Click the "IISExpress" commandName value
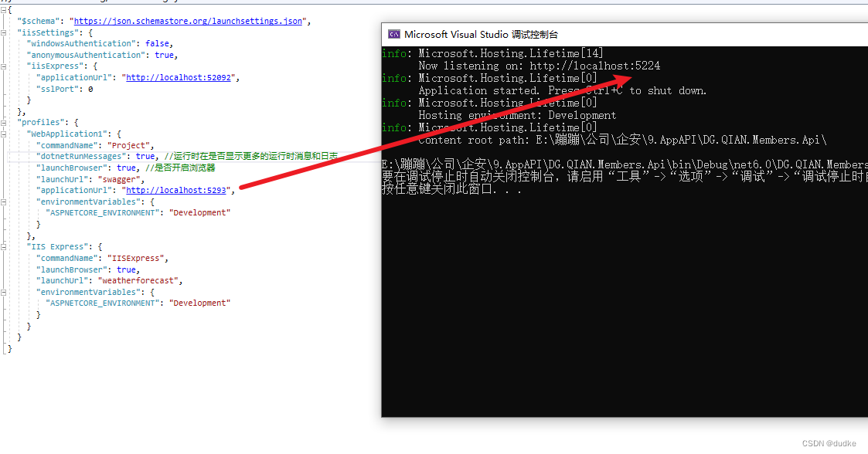868x454 pixels. (136, 258)
